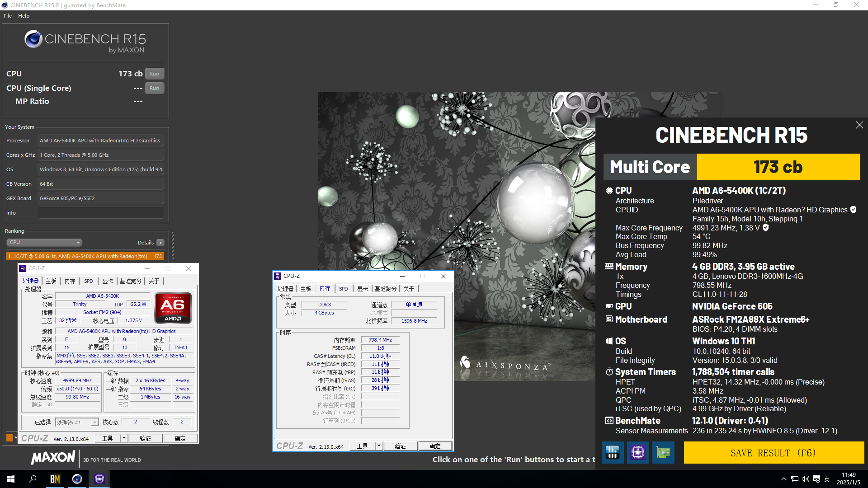This screenshot has width=868, height=488.
Task: Open volume tray icon
Action: [805, 479]
